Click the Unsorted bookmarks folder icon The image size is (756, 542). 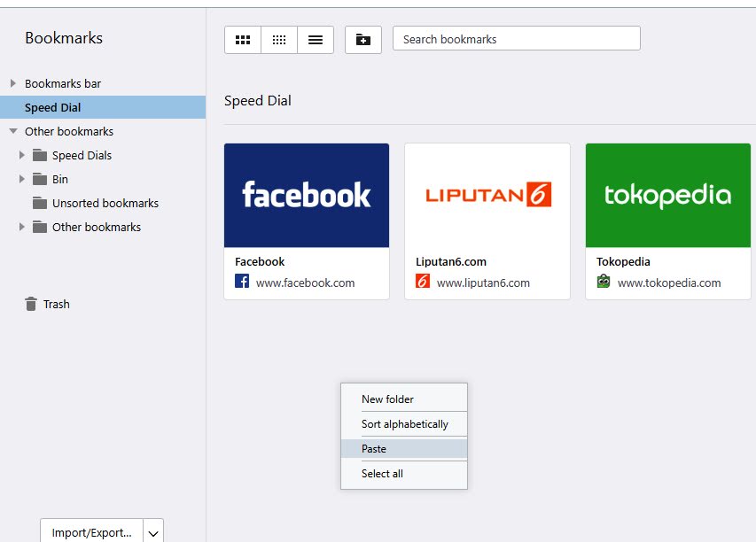[40, 203]
